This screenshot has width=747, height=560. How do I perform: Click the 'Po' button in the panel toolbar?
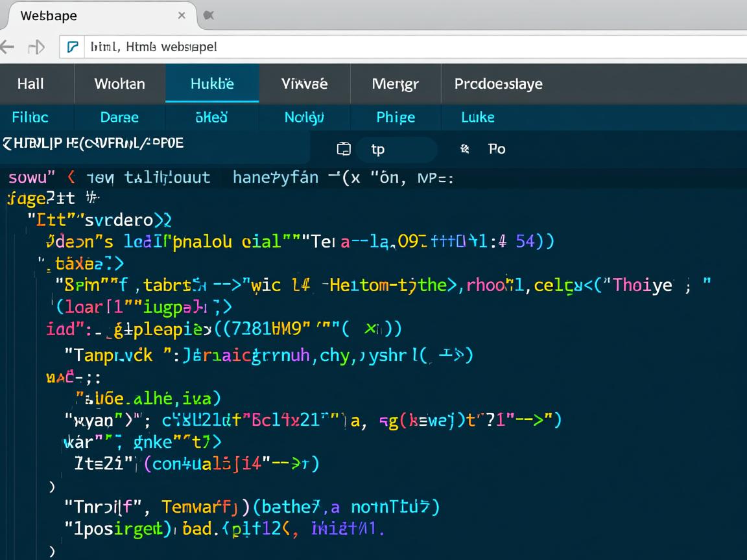click(x=496, y=149)
